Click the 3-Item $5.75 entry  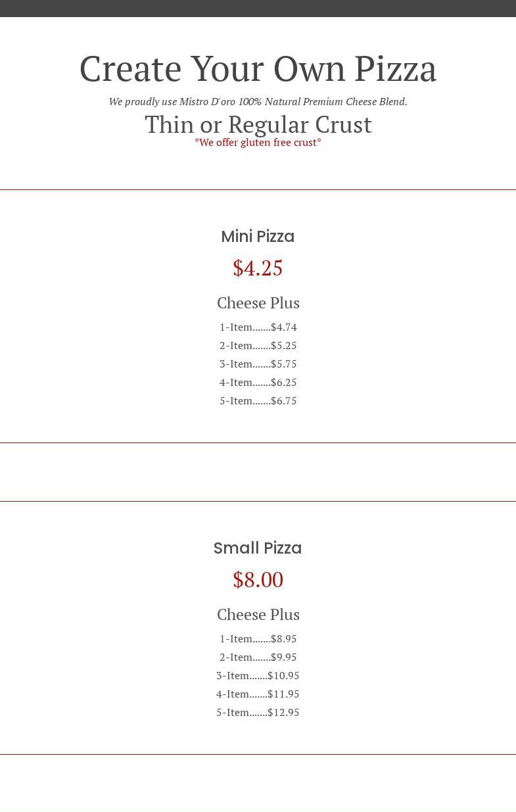(x=258, y=364)
